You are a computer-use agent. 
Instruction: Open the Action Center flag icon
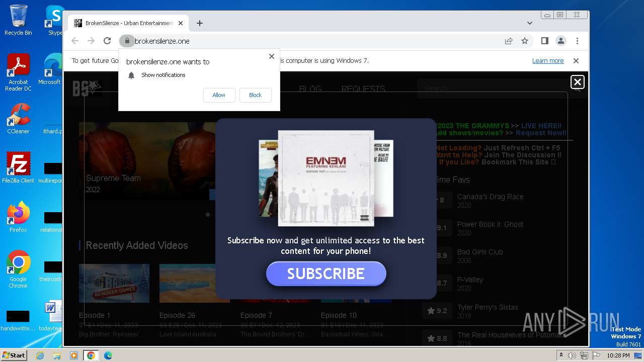click(x=596, y=355)
